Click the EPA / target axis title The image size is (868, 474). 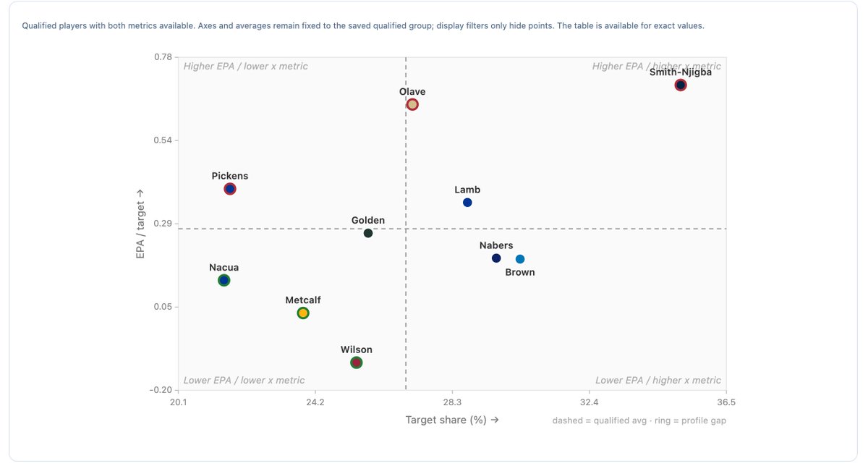(140, 224)
